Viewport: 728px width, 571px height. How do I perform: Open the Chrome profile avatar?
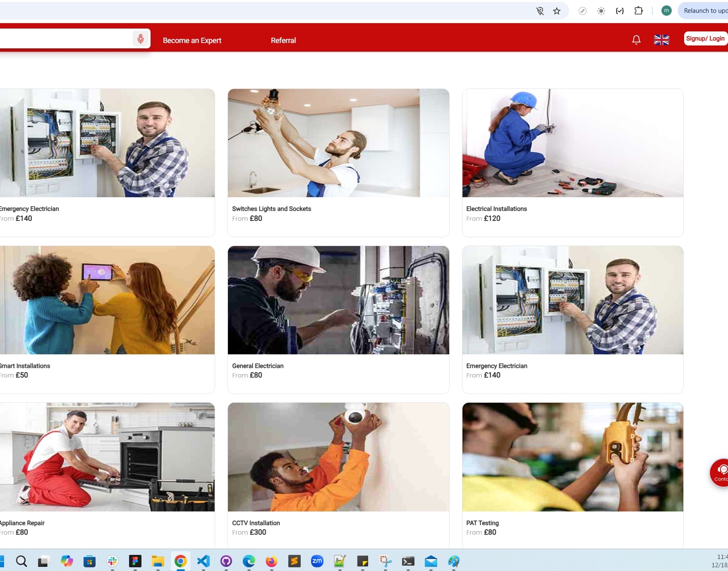pyautogui.click(x=666, y=11)
